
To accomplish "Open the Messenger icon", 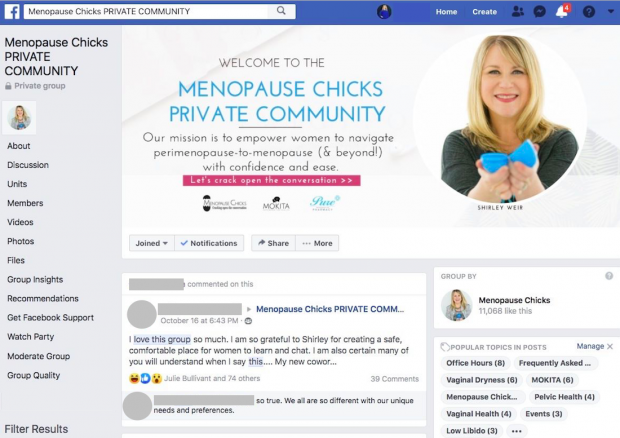I will point(539,11).
